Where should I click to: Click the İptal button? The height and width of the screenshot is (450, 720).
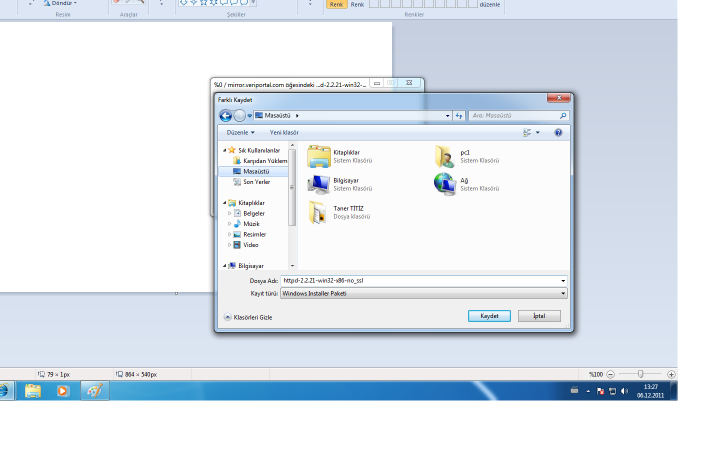(x=539, y=316)
